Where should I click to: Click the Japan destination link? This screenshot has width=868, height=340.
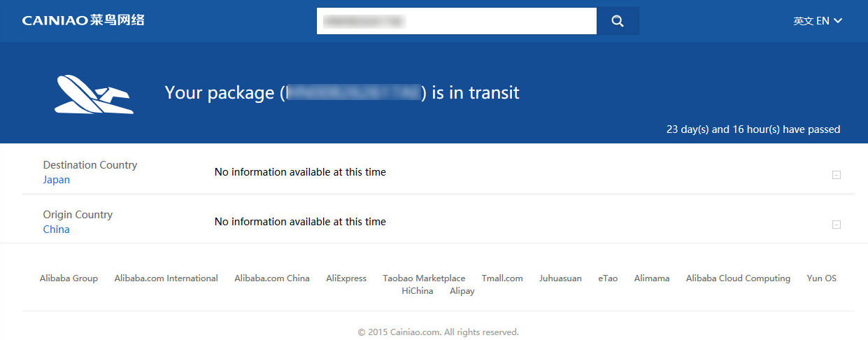pos(57,180)
